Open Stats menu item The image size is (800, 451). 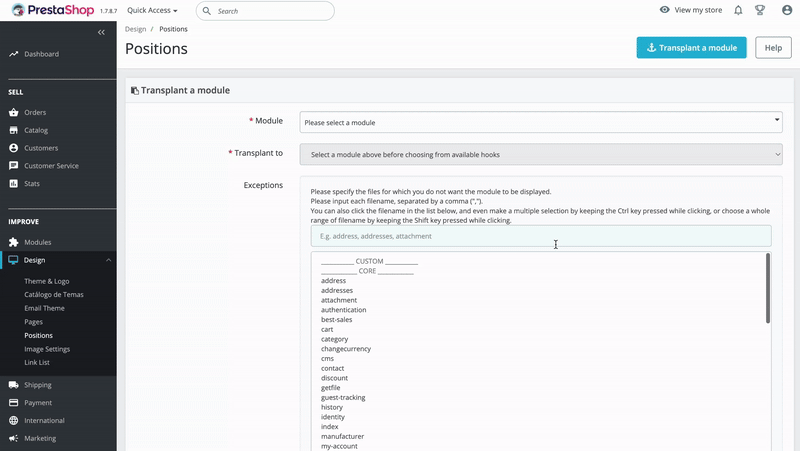(32, 184)
